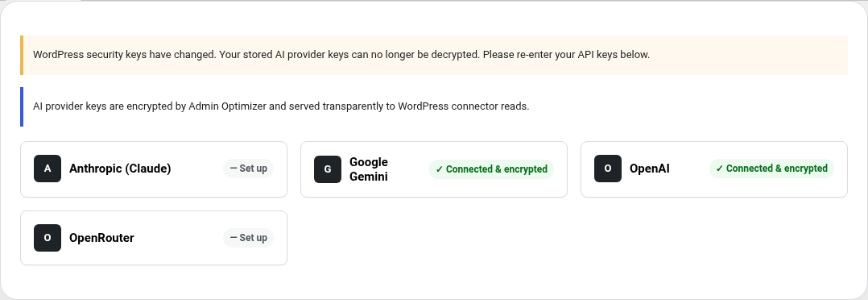Open the Google Gemini provider card

click(x=434, y=169)
